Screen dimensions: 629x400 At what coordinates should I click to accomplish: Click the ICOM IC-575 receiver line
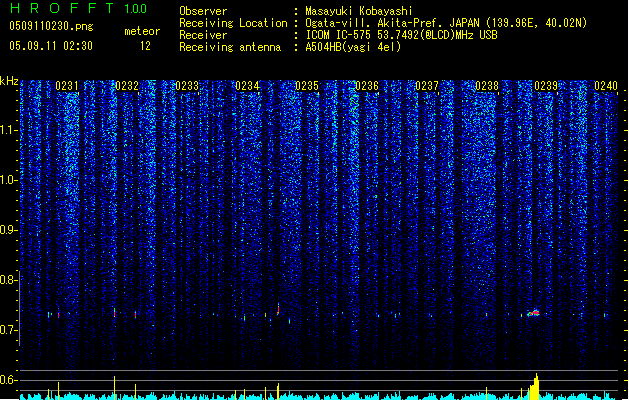pos(401,35)
